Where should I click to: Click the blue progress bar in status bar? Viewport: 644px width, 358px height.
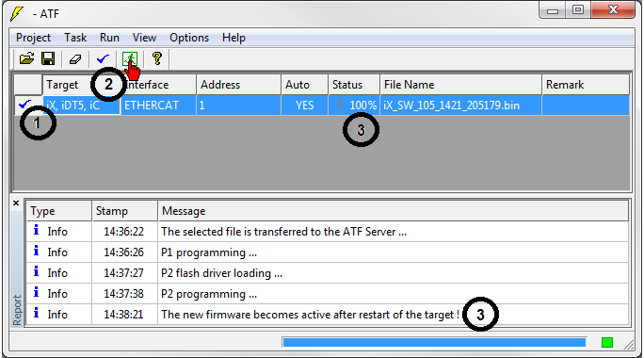coord(434,342)
